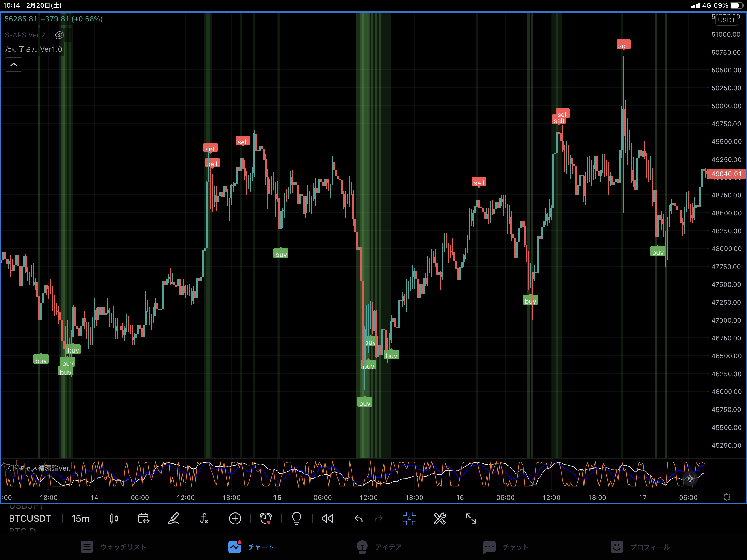Toggle S-APS Ver.2 indicator visibility
This screenshot has width=747, height=560.
(59, 35)
